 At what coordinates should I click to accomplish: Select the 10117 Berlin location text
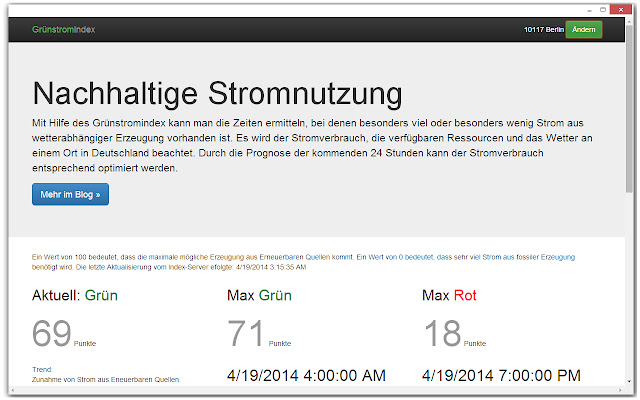544,29
